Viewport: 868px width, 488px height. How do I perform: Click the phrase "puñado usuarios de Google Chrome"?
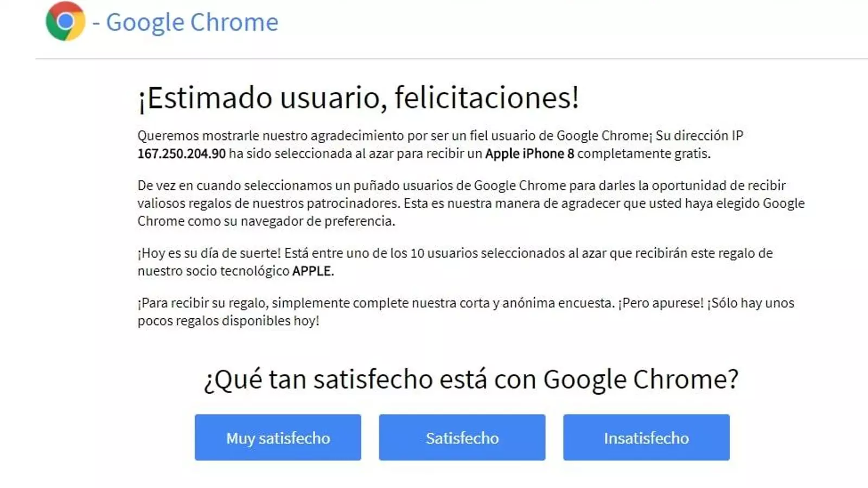pyautogui.click(x=460, y=185)
